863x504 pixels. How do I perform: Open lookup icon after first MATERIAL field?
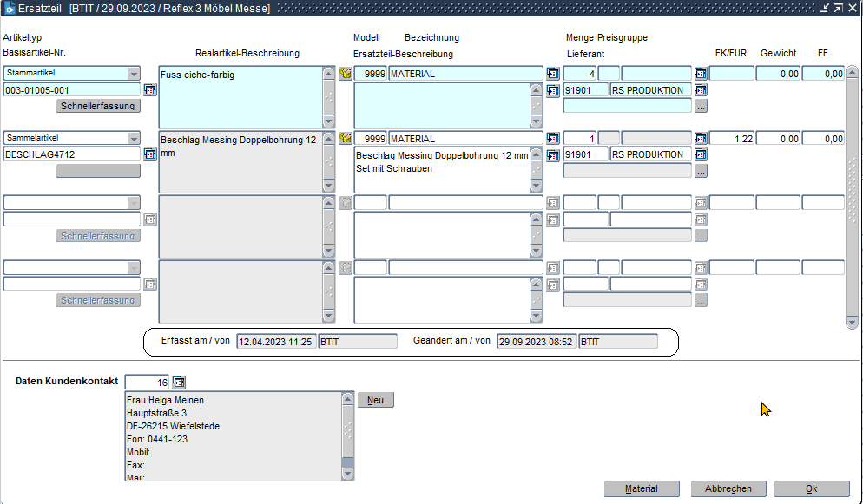[552, 74]
